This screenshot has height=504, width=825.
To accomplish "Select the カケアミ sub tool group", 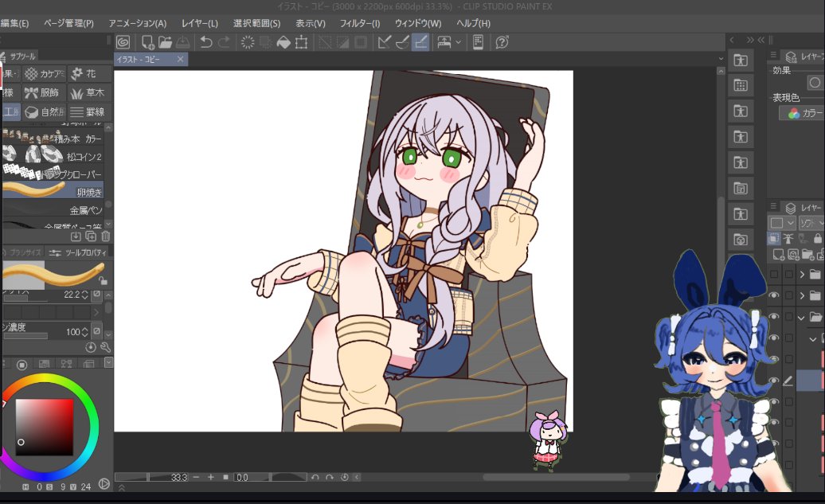I will [45, 74].
